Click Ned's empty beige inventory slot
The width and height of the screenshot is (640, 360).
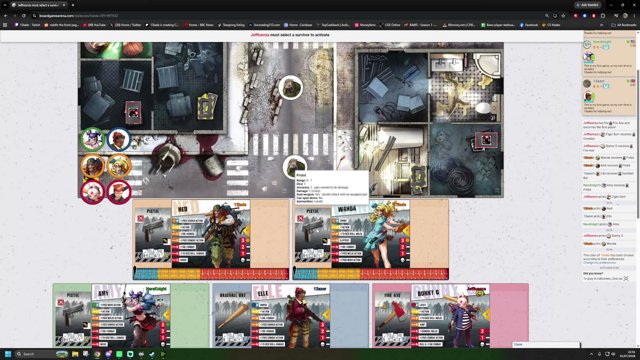270,234
